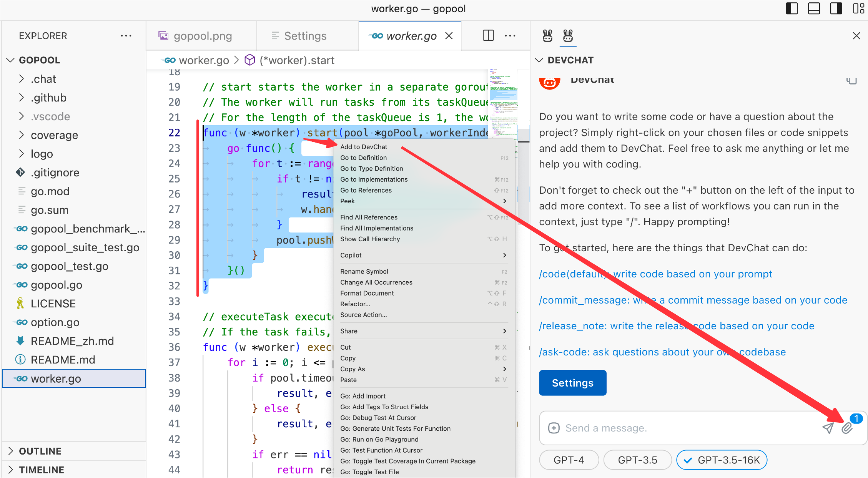The width and height of the screenshot is (868, 478).
Task: Click inside the Send a message field
Action: pyautogui.click(x=653, y=428)
